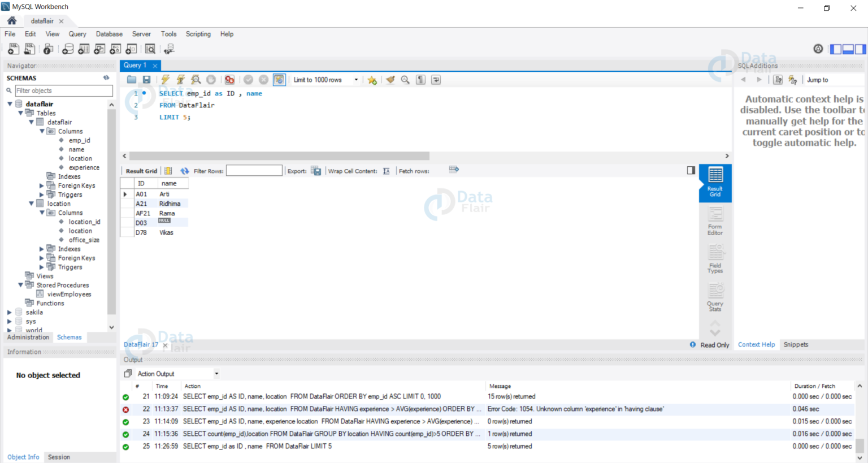Save the script with the floppy icon
Screen dimensions: 868x463
tap(146, 80)
